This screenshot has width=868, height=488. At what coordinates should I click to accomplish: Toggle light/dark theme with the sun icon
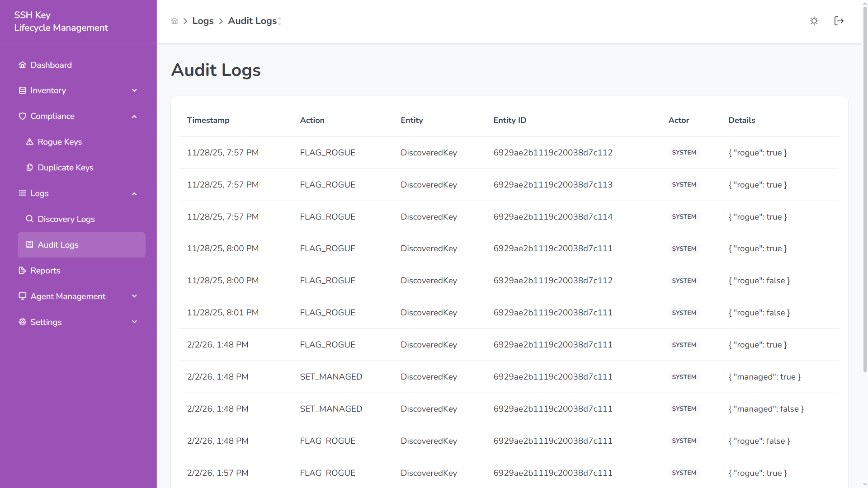(x=814, y=21)
